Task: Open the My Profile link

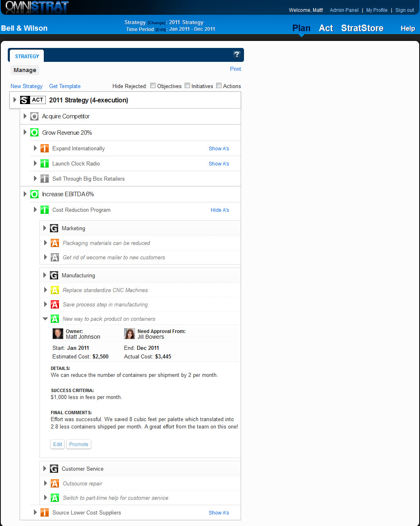Action: (377, 10)
